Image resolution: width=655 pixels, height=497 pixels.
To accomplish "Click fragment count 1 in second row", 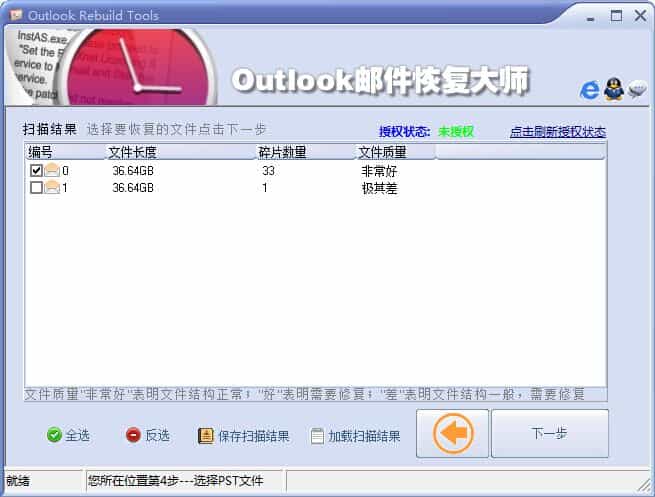I will click(x=265, y=188).
